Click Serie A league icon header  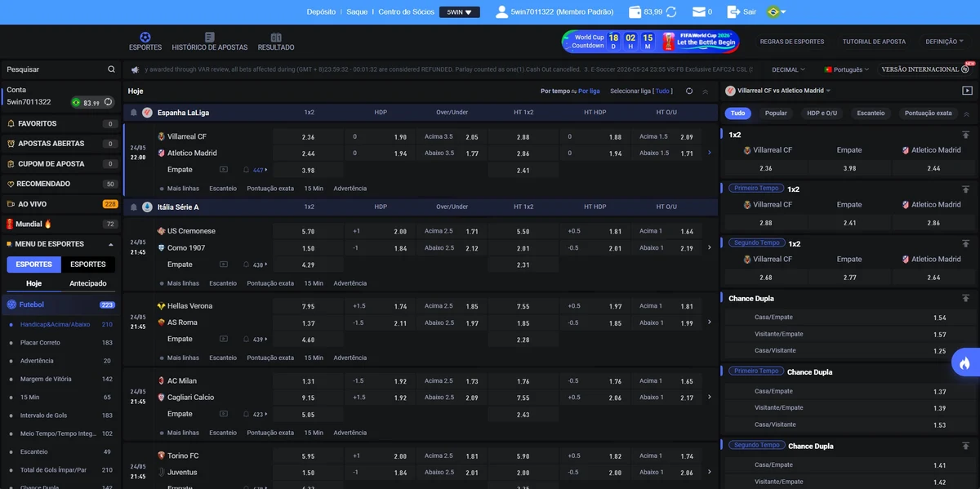tap(147, 207)
